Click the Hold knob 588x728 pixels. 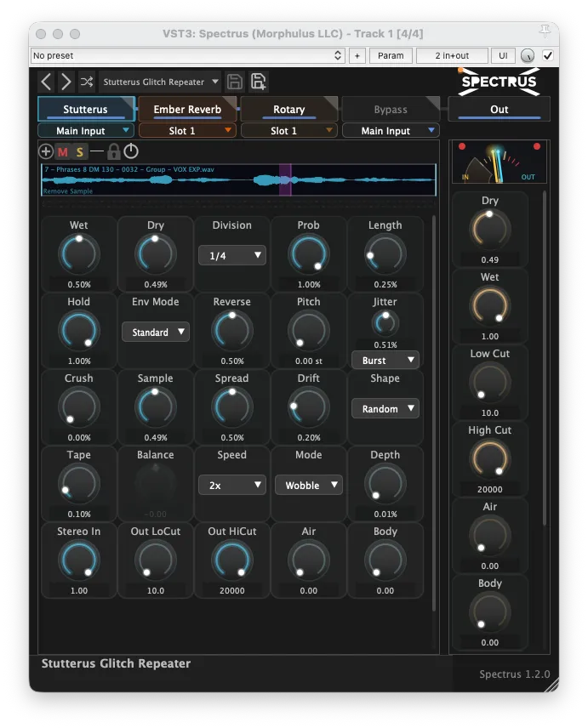(79, 331)
